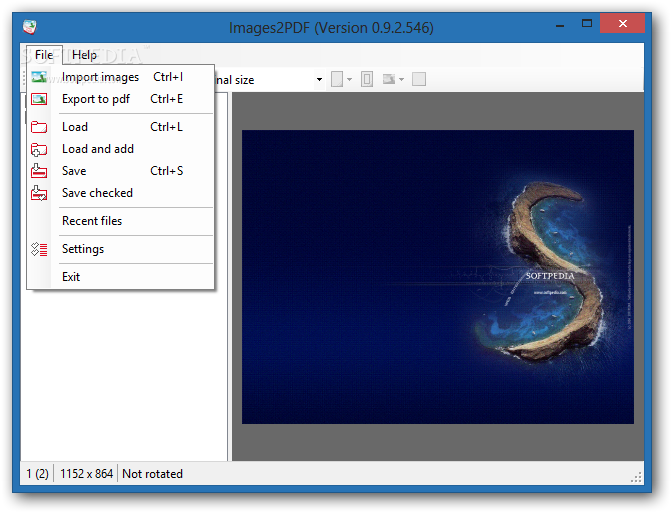The width and height of the screenshot is (672, 513).
Task: Click the '1 (2)' status bar entry
Action: [37, 474]
